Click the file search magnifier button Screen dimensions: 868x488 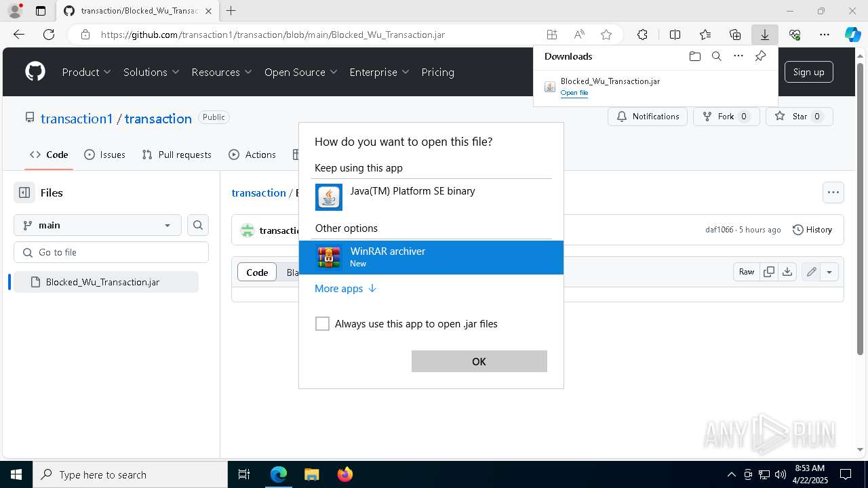(x=198, y=225)
